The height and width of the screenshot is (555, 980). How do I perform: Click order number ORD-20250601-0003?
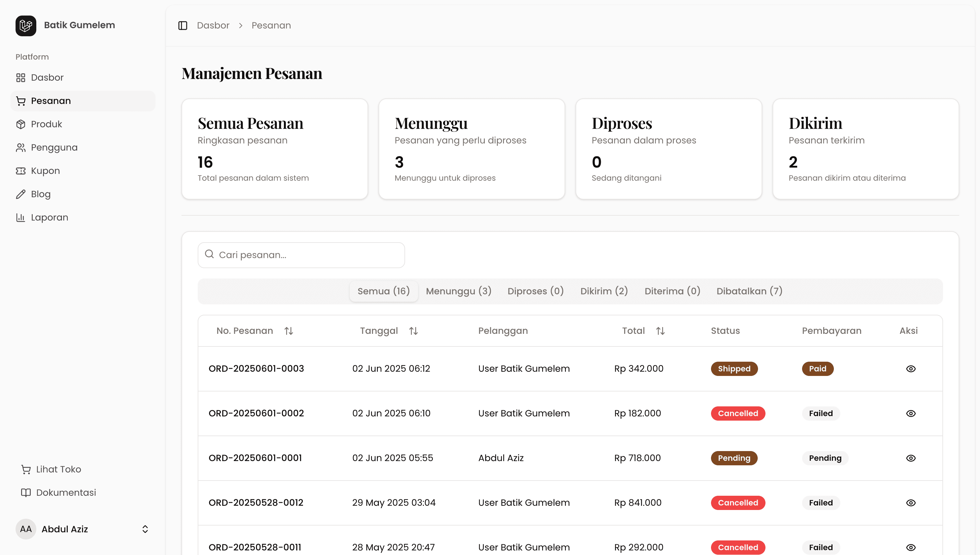pyautogui.click(x=256, y=368)
